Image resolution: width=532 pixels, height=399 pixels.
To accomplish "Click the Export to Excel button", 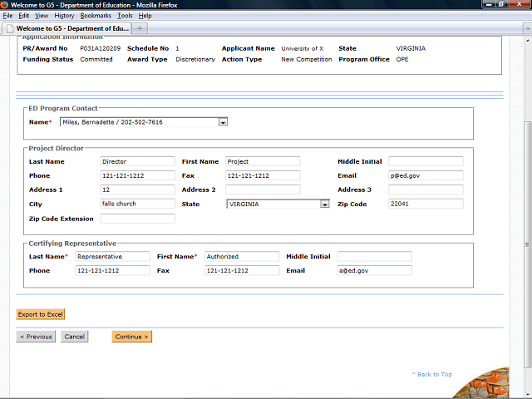I will tap(41, 314).
